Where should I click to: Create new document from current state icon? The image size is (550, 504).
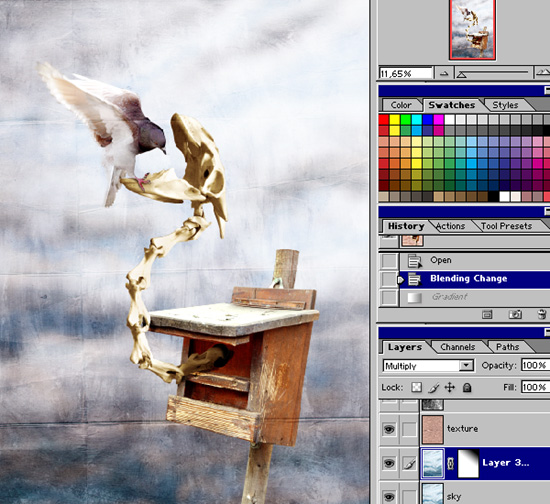coord(487,314)
